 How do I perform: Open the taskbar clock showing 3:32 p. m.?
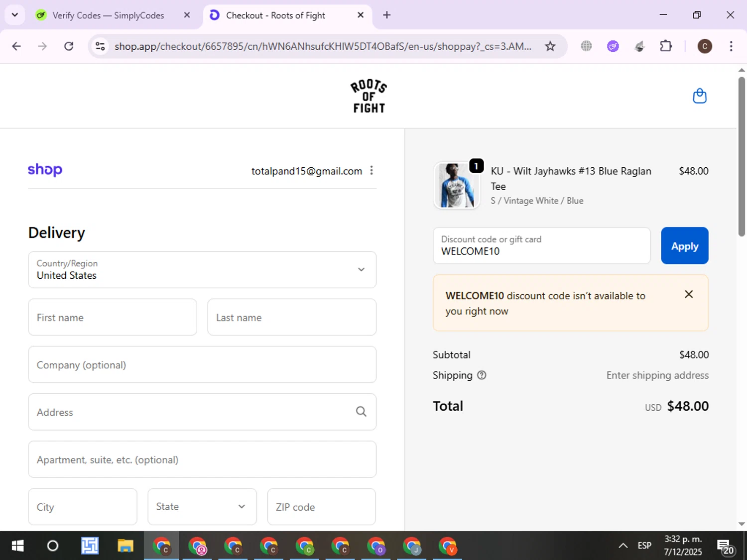point(683,546)
